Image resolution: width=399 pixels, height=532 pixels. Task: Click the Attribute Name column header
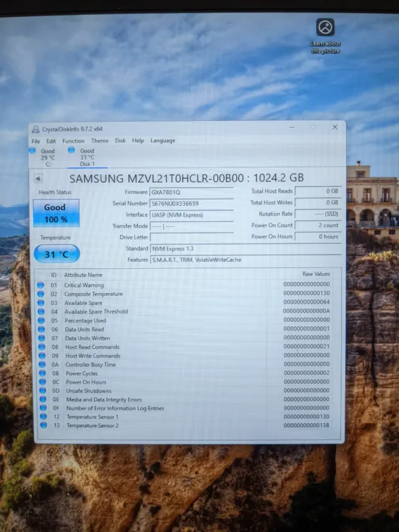pos(84,274)
